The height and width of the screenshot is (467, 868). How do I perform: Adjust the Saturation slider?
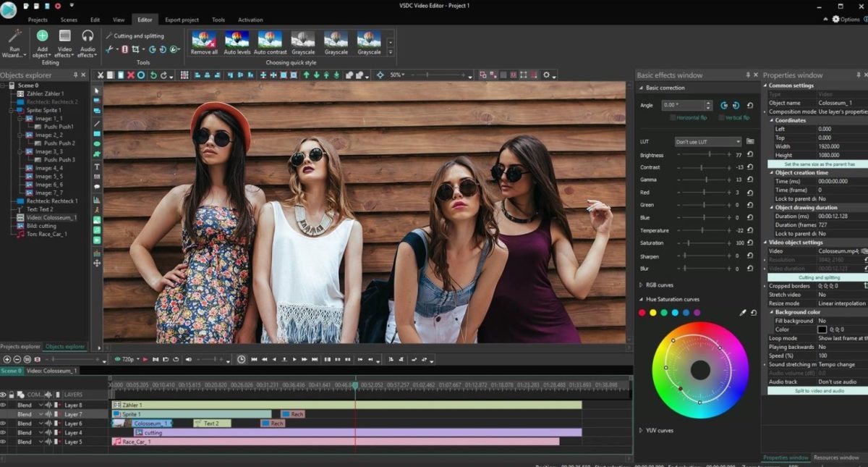click(x=689, y=243)
